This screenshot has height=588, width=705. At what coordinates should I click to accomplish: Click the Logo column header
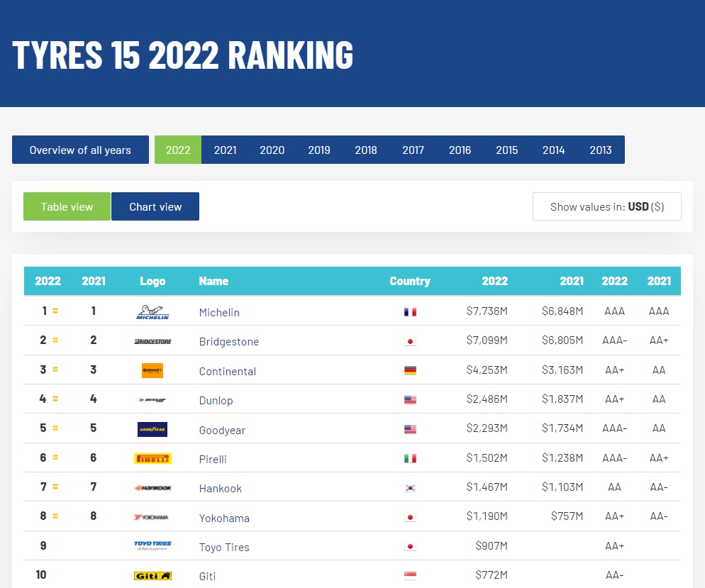(x=152, y=281)
